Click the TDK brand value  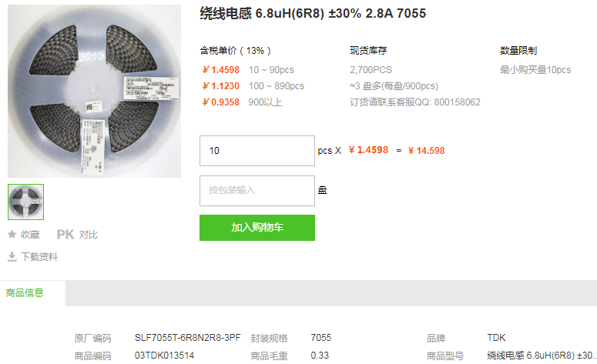[x=496, y=338]
